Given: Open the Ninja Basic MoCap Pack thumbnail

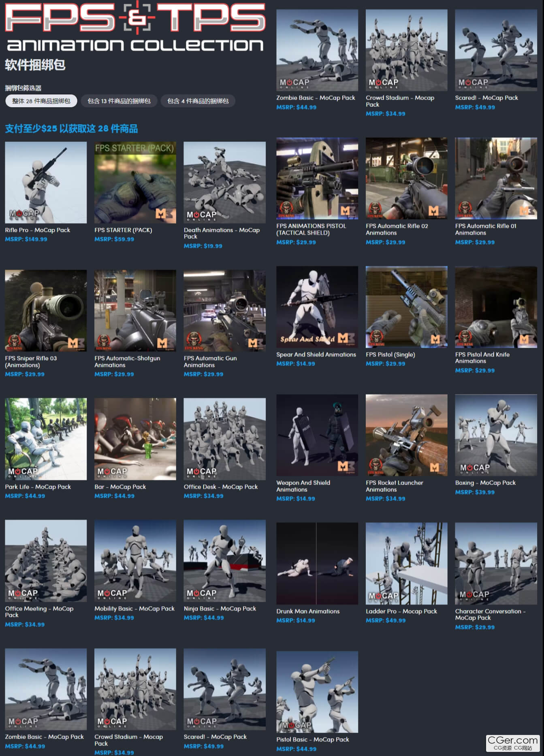Looking at the screenshot, I should [224, 561].
